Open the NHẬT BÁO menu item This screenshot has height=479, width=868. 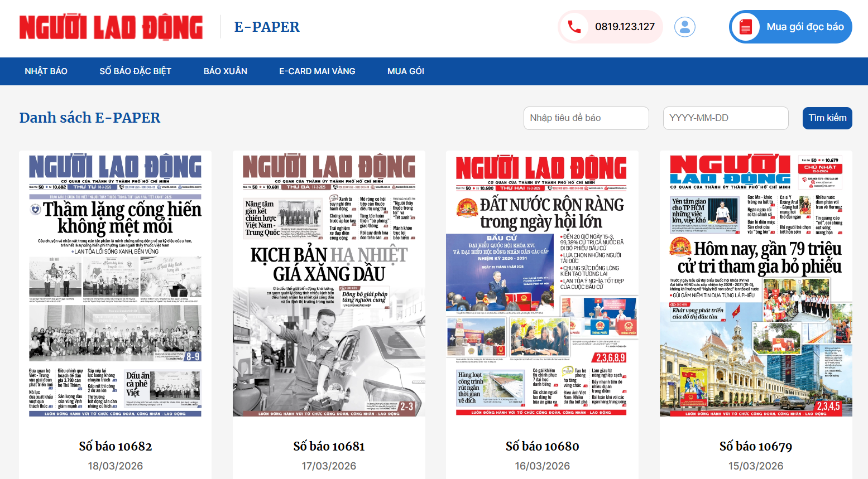coord(46,71)
